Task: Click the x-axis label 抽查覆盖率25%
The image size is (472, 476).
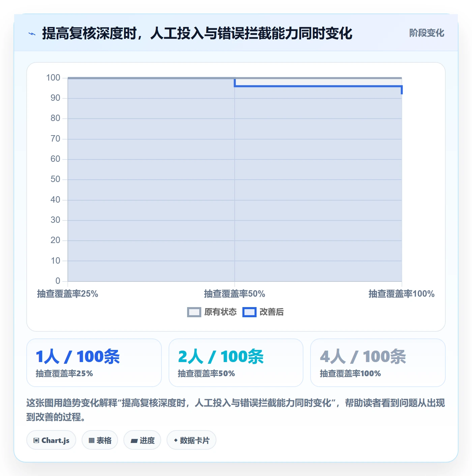Action: click(x=67, y=294)
